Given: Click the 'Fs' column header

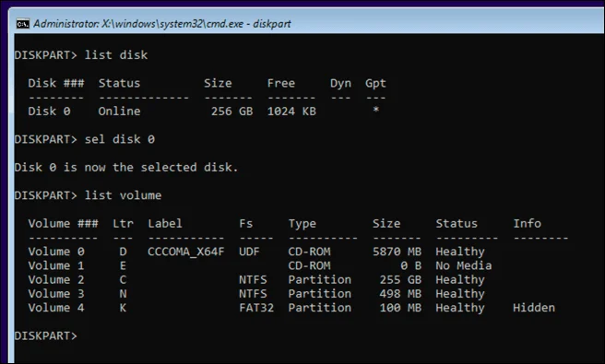Looking at the screenshot, I should (x=245, y=224).
